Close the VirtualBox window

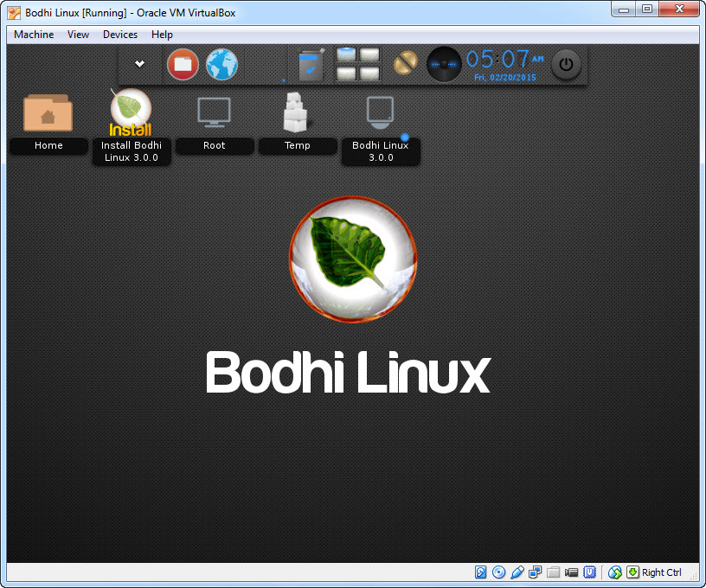click(679, 10)
